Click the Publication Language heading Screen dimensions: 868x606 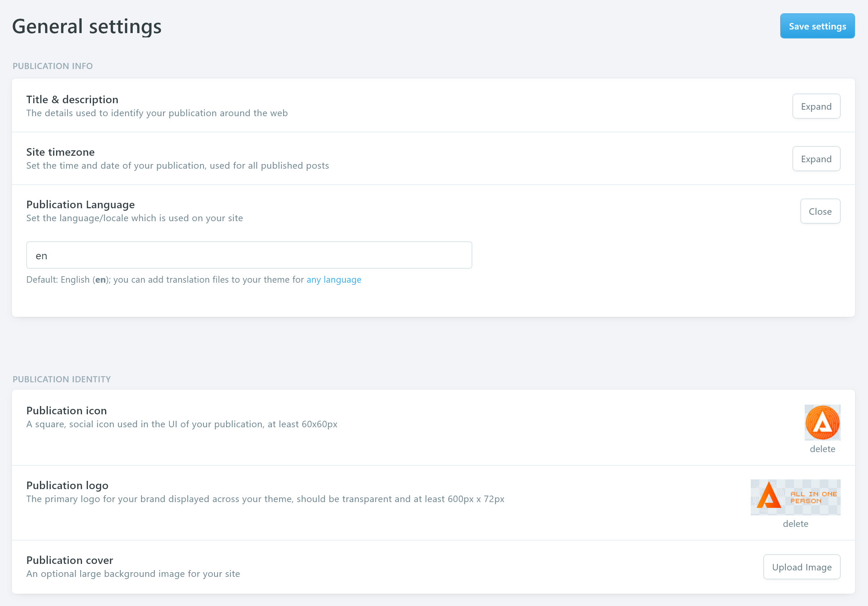(x=81, y=205)
